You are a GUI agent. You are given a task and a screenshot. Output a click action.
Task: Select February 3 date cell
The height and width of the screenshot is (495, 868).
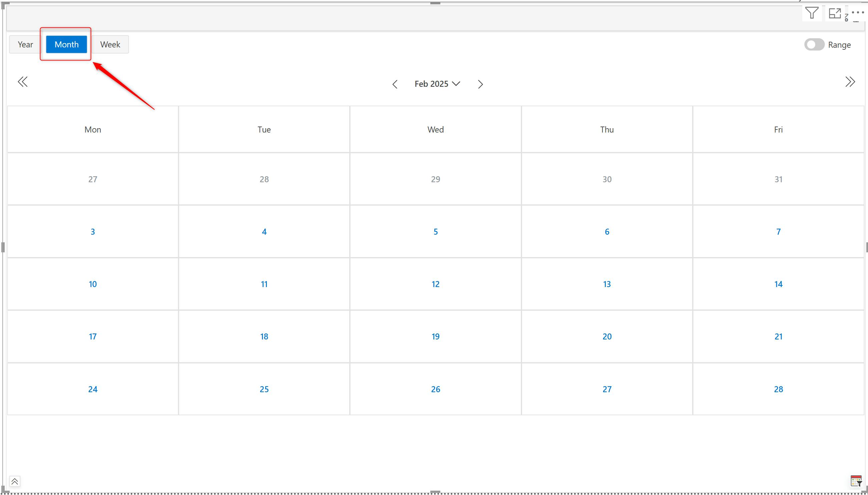pos(93,232)
